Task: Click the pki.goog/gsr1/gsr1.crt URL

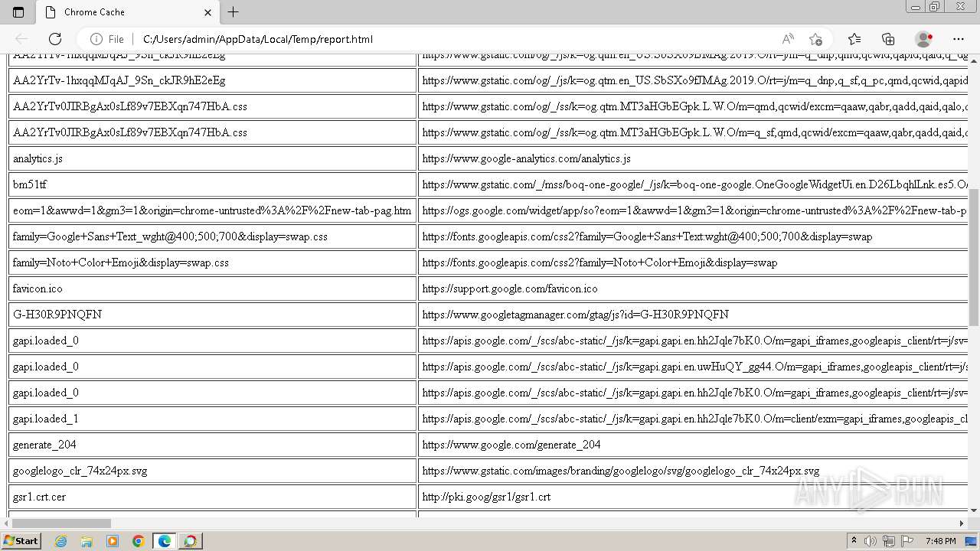Action: (x=486, y=497)
